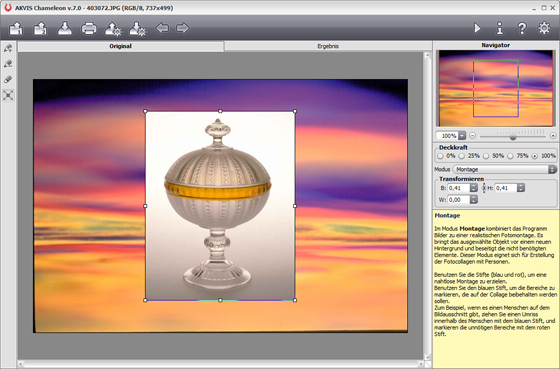Set Deckkraft to 0%
The image size is (560, 369).
coord(440,156)
